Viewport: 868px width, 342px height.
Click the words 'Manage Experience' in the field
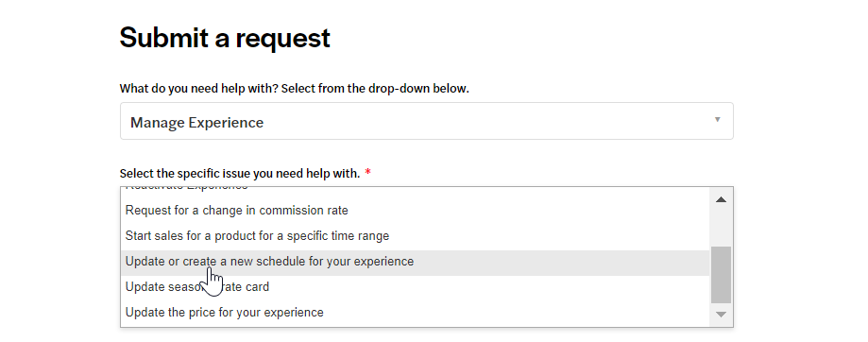point(196,122)
